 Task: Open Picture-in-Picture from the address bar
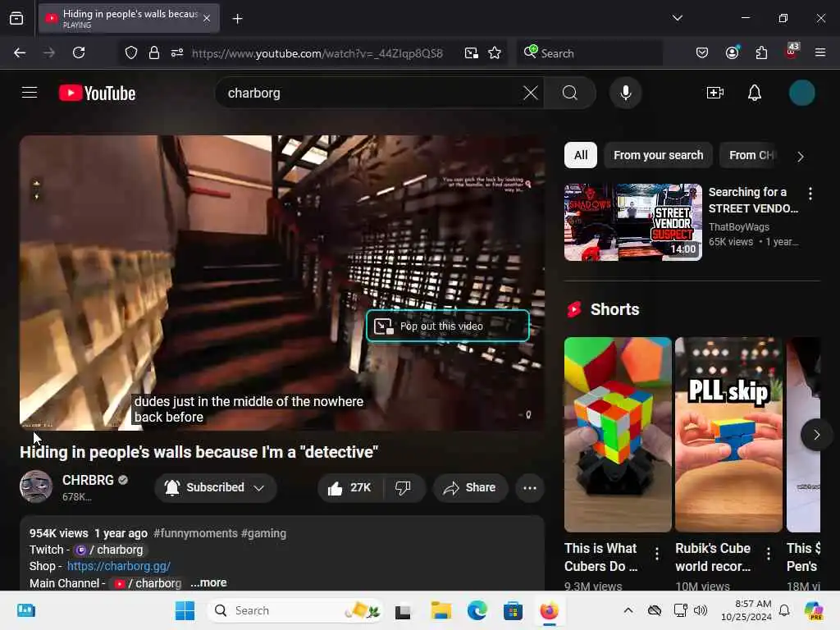pos(471,52)
